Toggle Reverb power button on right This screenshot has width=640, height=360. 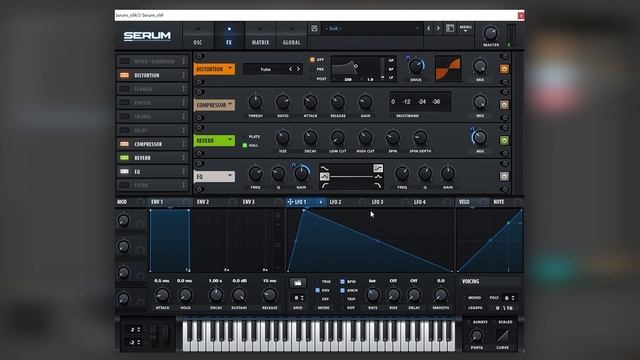(504, 140)
